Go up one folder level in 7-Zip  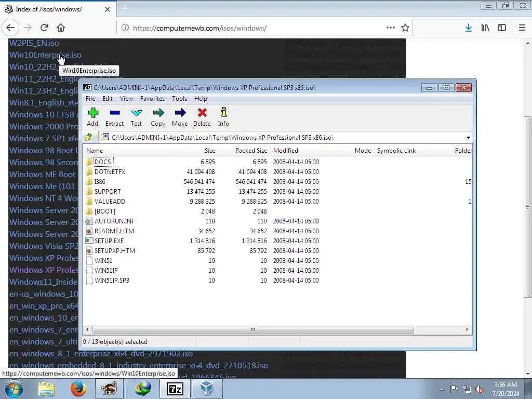(x=89, y=137)
